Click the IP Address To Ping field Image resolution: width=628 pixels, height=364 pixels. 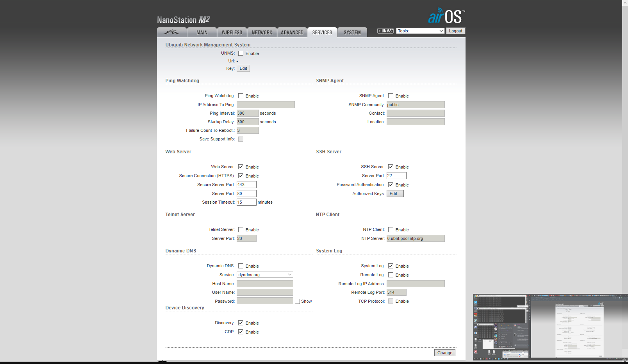(x=266, y=105)
